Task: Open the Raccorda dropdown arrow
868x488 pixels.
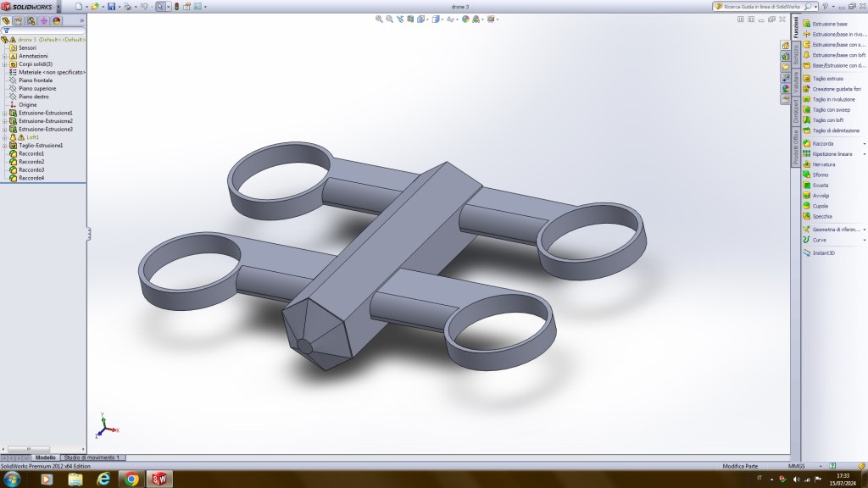Action: tap(864, 144)
